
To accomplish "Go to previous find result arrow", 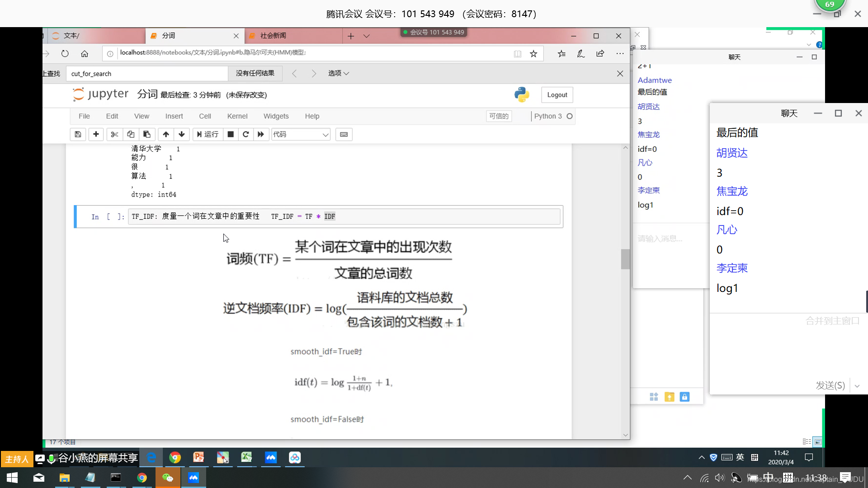I will (x=294, y=73).
